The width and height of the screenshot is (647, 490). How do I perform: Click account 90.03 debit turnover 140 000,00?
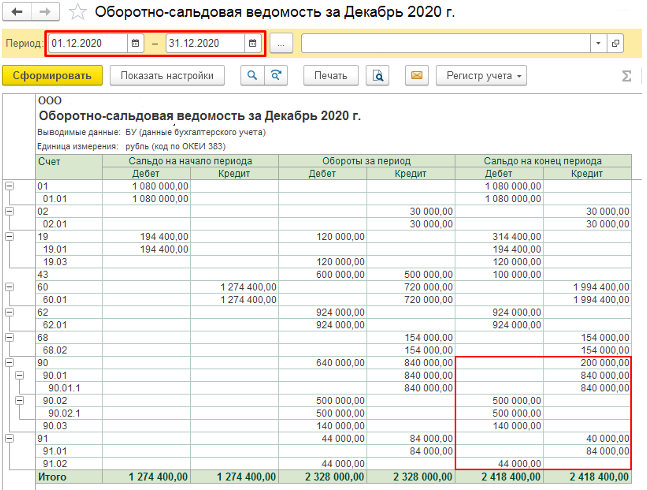coord(322,426)
